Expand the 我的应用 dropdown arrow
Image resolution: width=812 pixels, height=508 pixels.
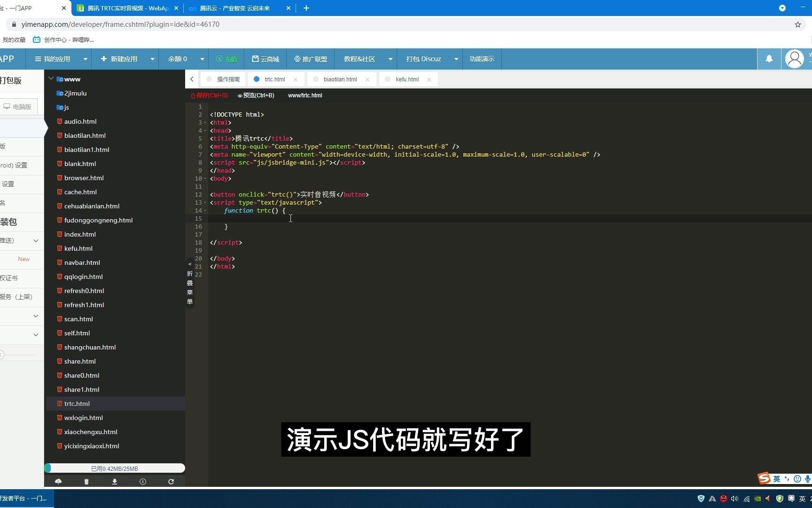[85, 59]
